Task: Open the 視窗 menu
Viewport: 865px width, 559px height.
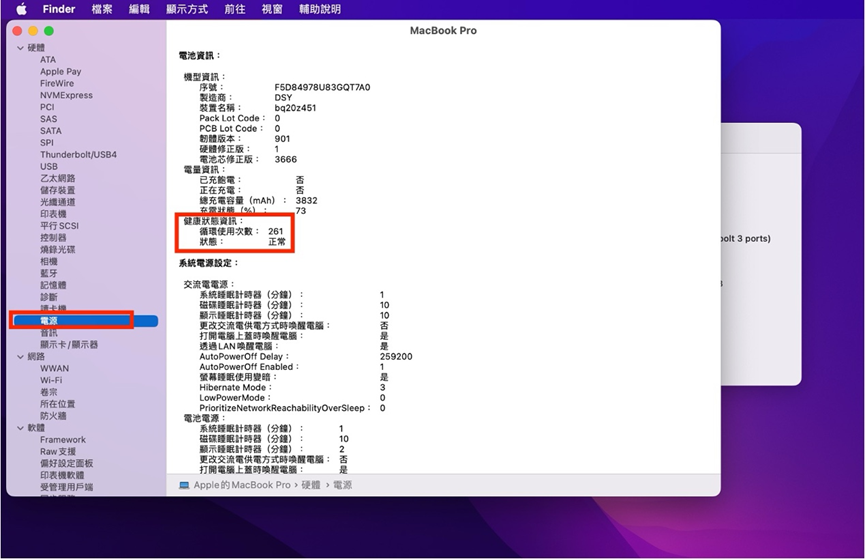Action: click(272, 9)
